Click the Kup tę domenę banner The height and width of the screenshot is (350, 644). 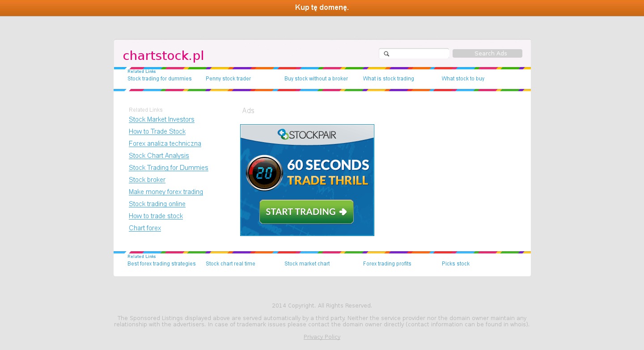coord(322,8)
